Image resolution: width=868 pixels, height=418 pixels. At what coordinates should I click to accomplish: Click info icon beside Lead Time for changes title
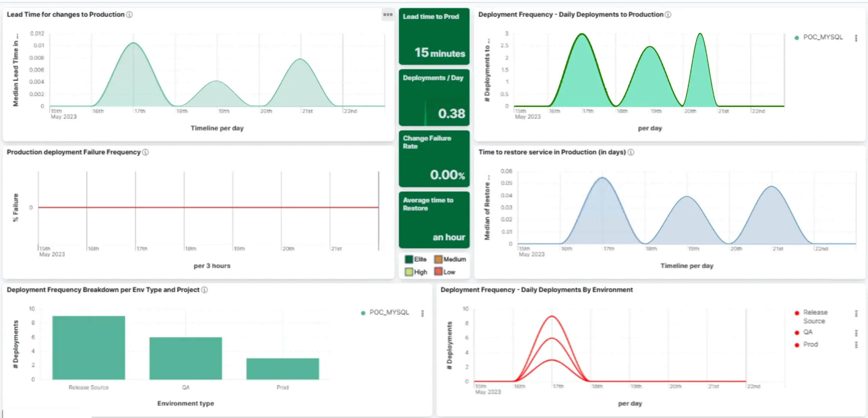(130, 15)
